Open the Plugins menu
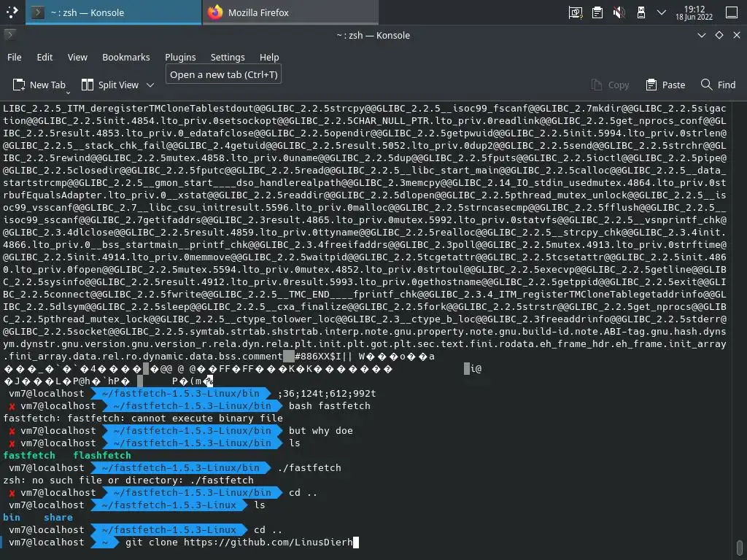This screenshot has width=747, height=560. (180, 57)
